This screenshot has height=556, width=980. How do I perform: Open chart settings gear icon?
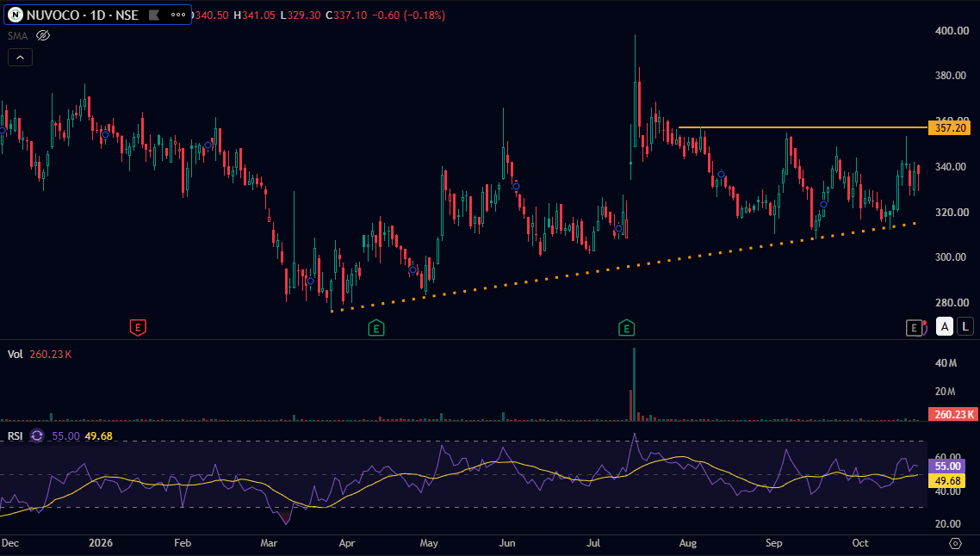(x=955, y=543)
